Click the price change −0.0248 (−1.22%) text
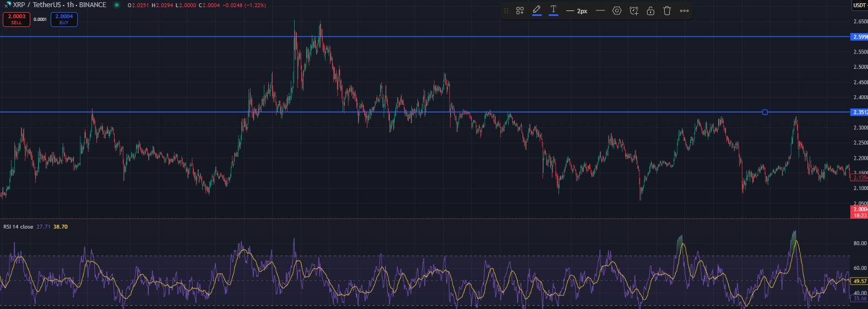 pyautogui.click(x=244, y=5)
